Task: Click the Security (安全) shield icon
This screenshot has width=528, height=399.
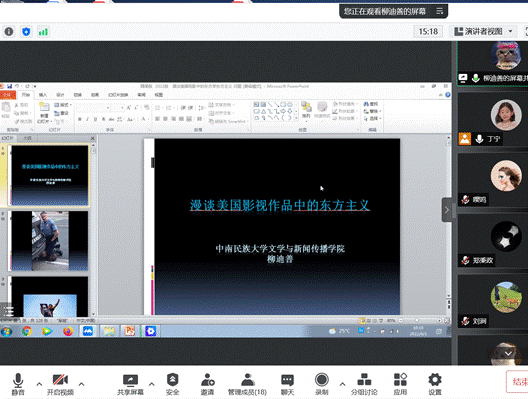Action: (x=172, y=380)
